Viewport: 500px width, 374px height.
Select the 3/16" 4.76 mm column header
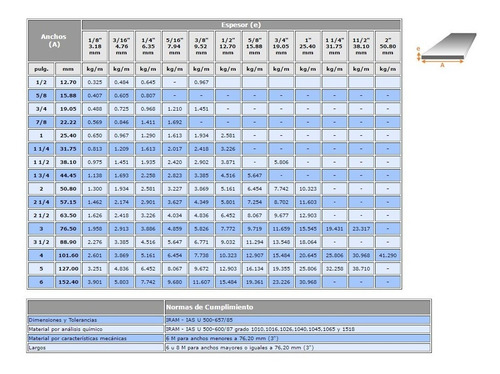tap(121, 46)
